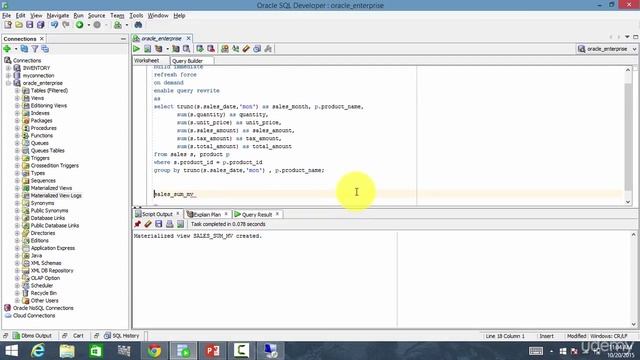Click the SQL History icon in worksheet toolbar
Screen dimensions: 640x360
click(x=257, y=49)
